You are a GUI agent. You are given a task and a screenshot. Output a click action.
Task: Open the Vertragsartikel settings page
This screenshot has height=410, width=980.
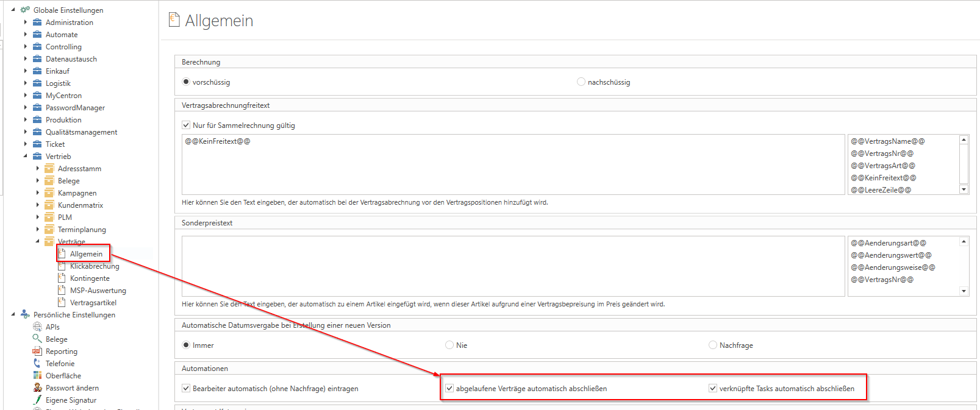pos(93,303)
